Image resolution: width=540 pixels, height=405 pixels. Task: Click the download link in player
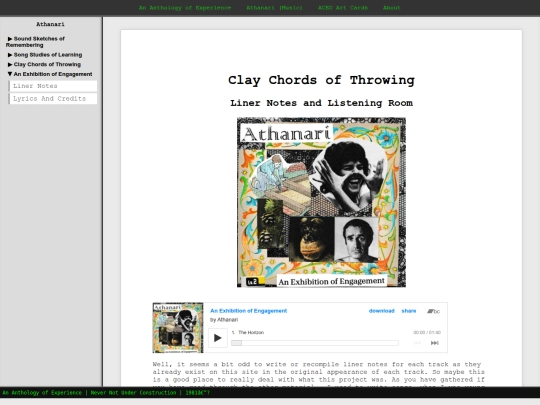click(x=381, y=311)
